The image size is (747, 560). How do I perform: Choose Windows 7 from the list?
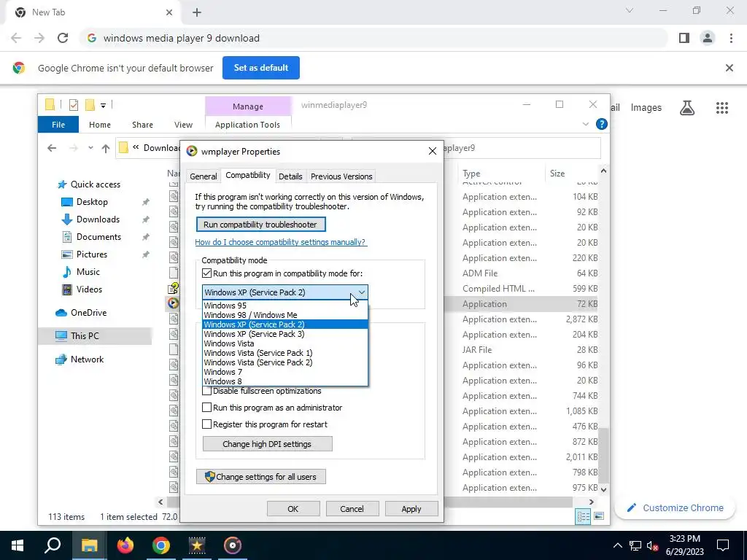pyautogui.click(x=285, y=372)
